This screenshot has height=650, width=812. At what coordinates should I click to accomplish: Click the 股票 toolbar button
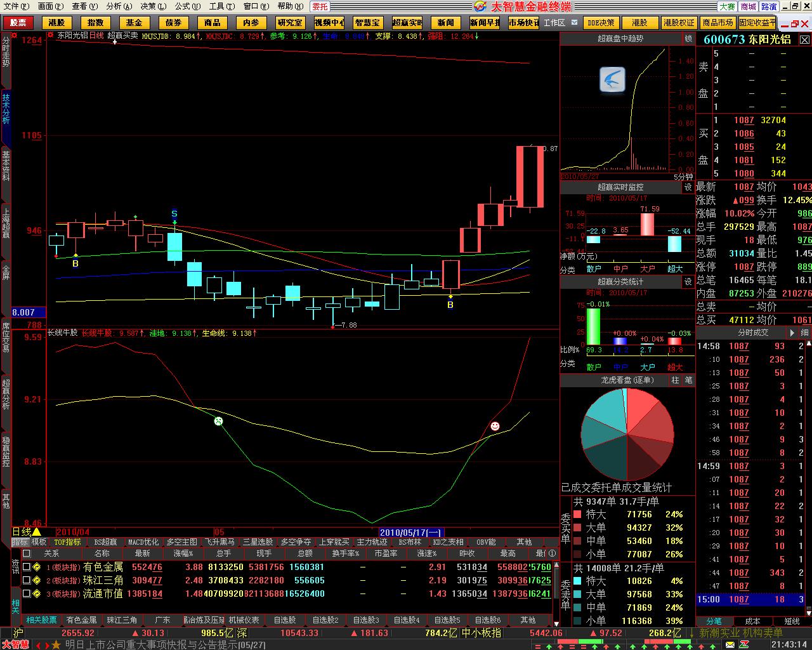(x=18, y=22)
